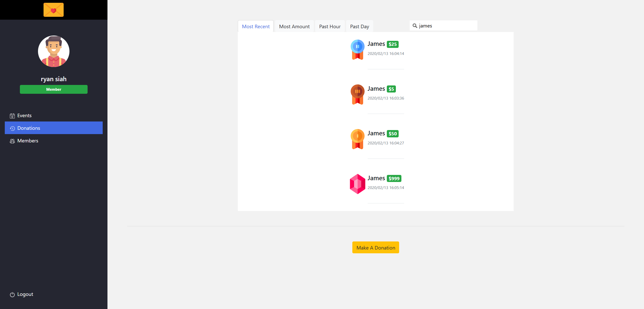Click the gold medal for the $50 donation
Image resolution: width=644 pixels, height=309 pixels.
pyautogui.click(x=357, y=139)
